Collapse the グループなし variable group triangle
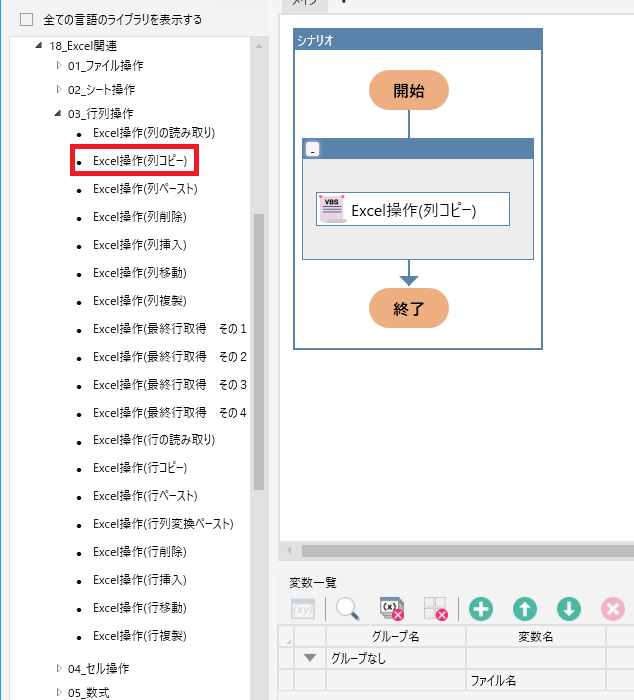This screenshot has height=700, width=634. click(x=310, y=658)
